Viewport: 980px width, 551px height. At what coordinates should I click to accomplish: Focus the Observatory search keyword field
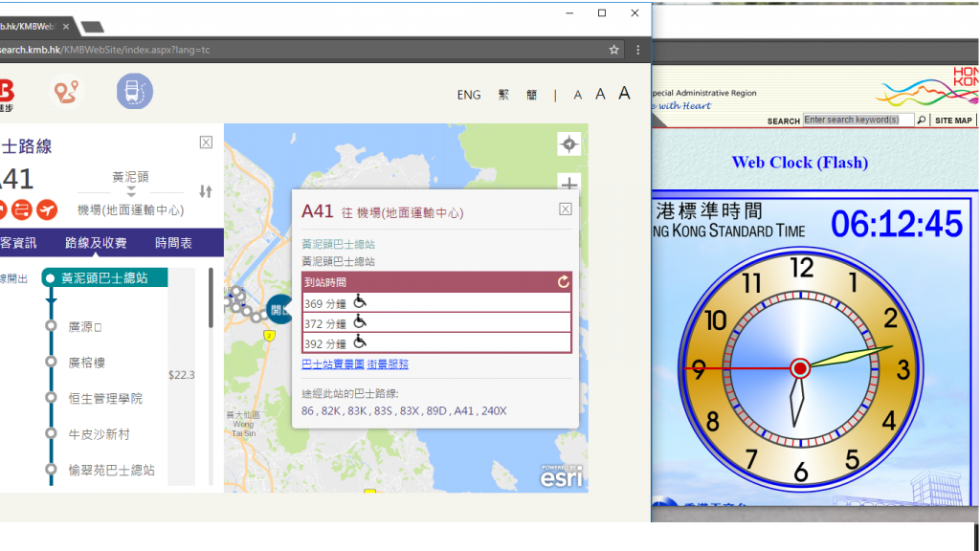point(858,120)
